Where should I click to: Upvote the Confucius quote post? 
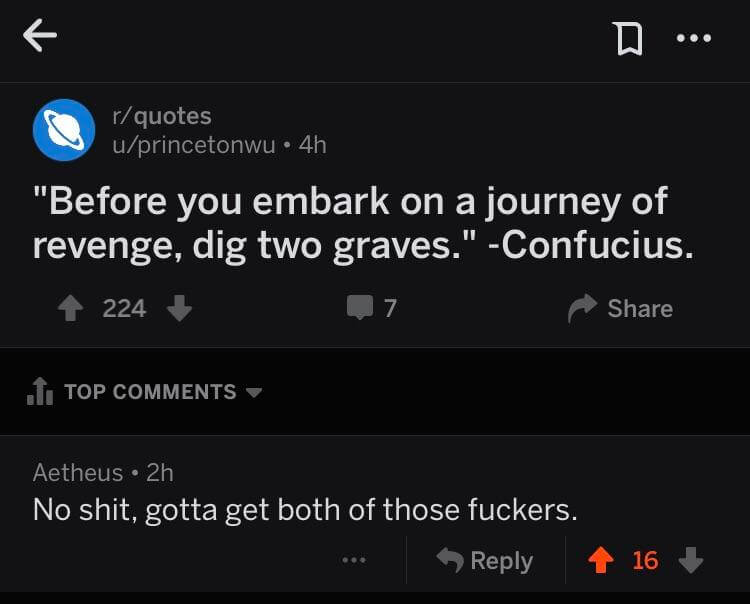coord(71,308)
